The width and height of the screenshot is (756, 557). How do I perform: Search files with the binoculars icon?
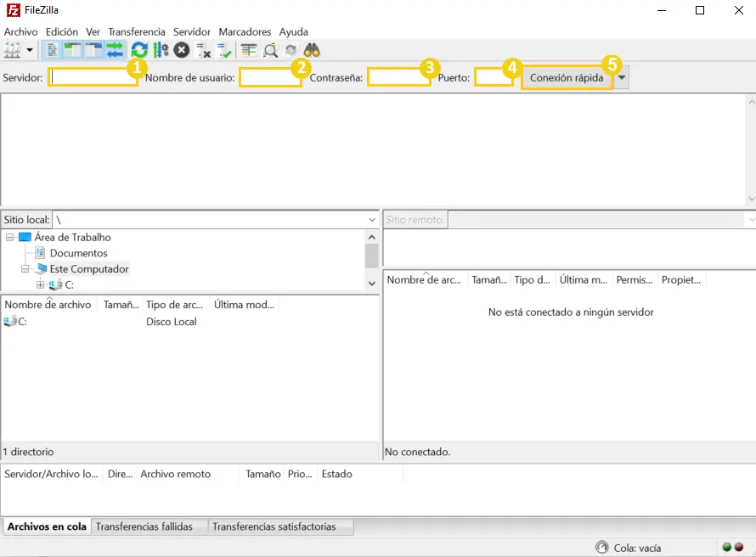[312, 50]
